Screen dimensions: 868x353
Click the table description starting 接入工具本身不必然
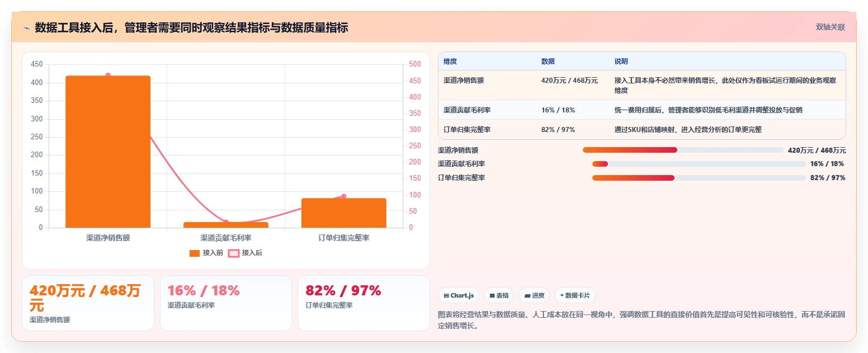[x=725, y=85]
